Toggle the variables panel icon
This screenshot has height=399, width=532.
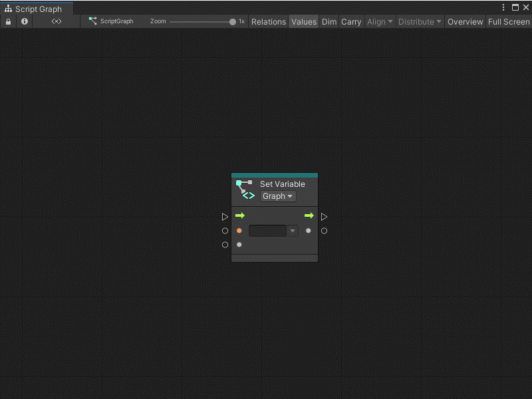pyautogui.click(x=57, y=21)
